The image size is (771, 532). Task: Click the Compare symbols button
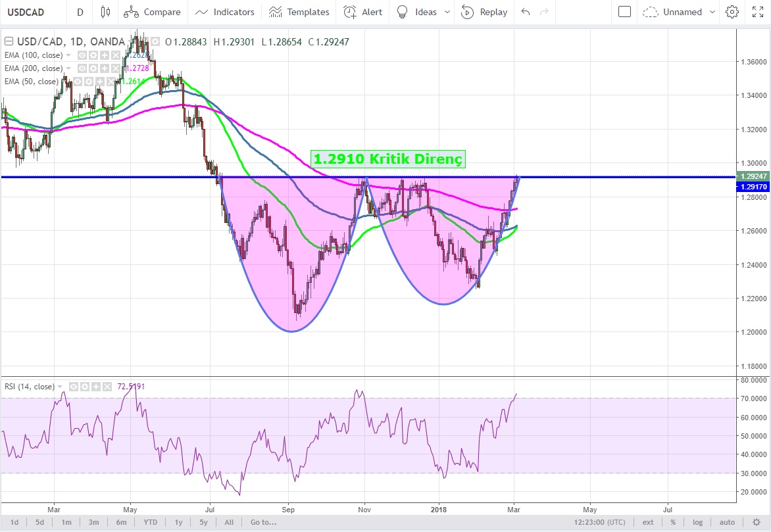tap(152, 12)
